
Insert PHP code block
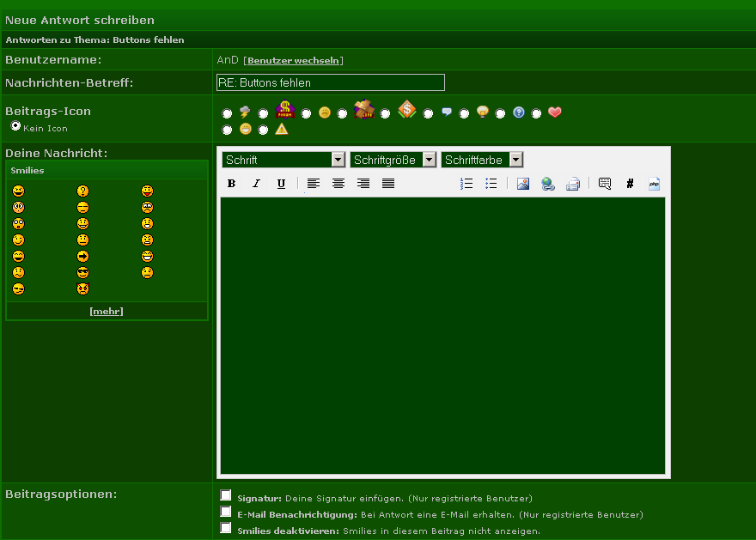654,184
